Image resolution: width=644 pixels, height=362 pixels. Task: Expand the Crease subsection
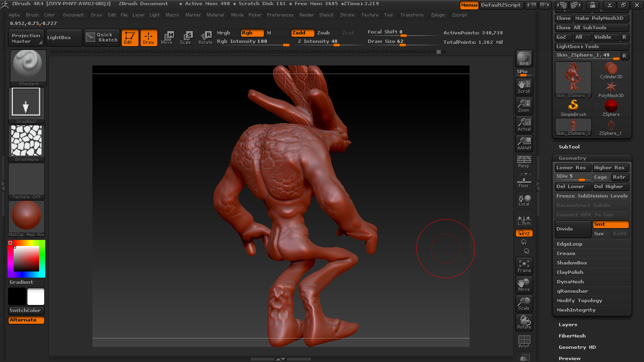pos(566,254)
